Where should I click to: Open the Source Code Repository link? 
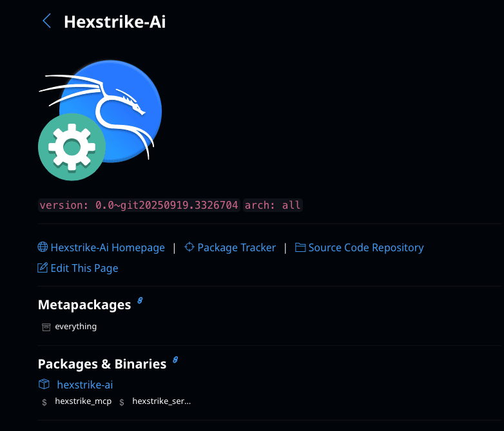pos(366,247)
